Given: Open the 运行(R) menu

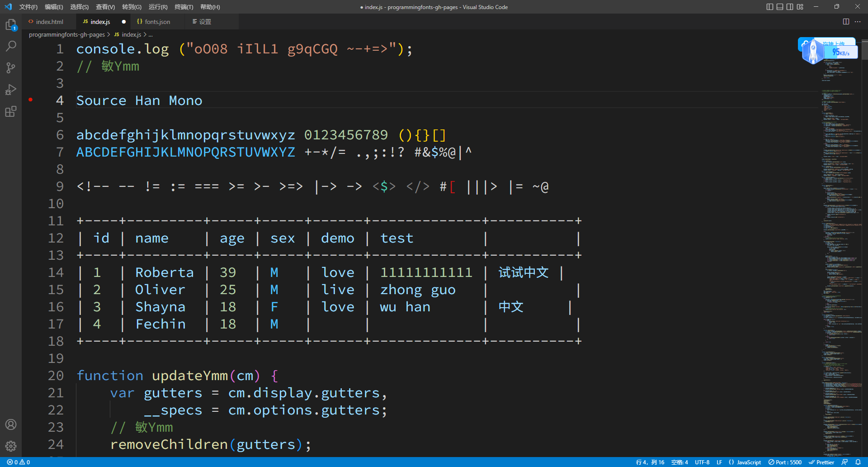Looking at the screenshot, I should pyautogui.click(x=158, y=7).
